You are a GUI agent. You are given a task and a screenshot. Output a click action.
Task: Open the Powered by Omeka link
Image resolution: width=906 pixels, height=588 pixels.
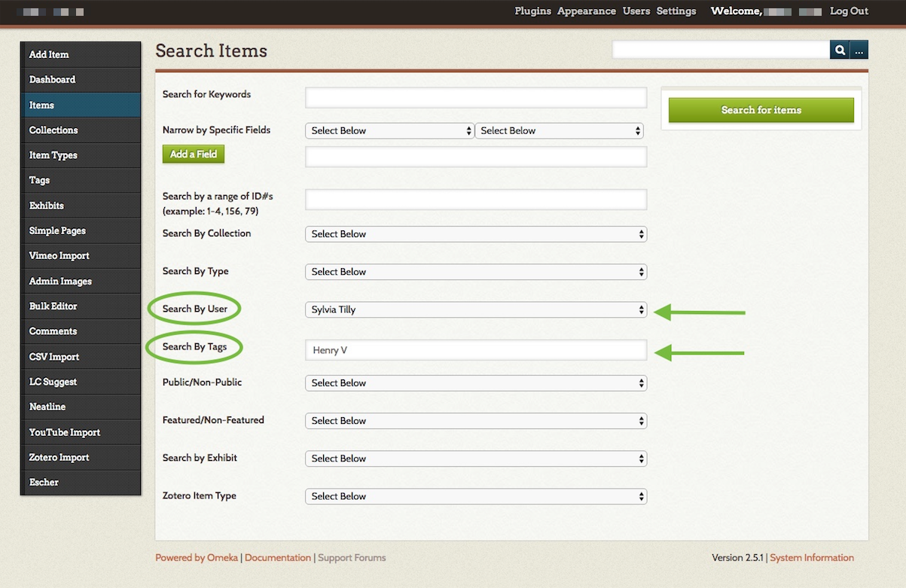pos(197,558)
